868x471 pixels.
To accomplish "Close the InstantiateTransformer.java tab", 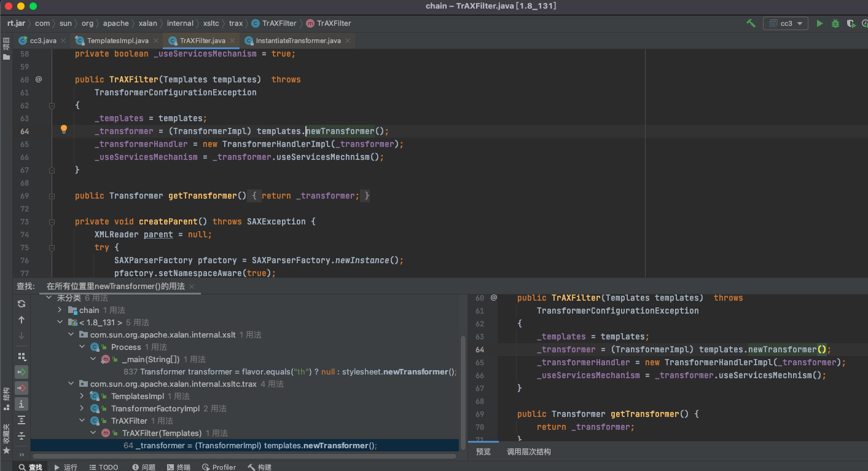I will (x=348, y=41).
